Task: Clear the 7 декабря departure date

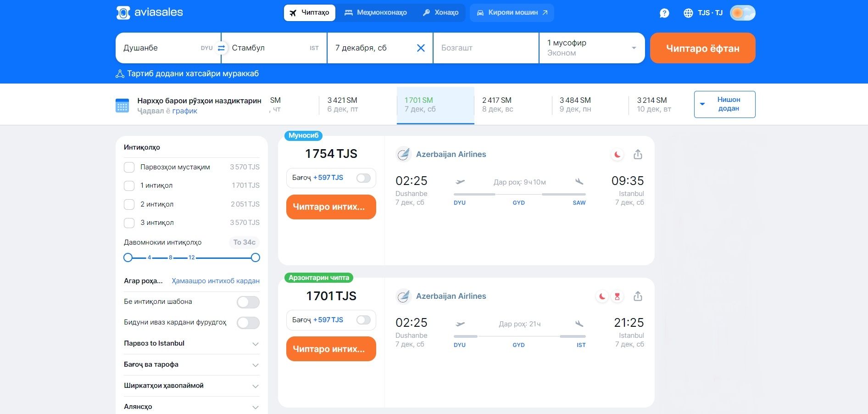Action: click(421, 48)
